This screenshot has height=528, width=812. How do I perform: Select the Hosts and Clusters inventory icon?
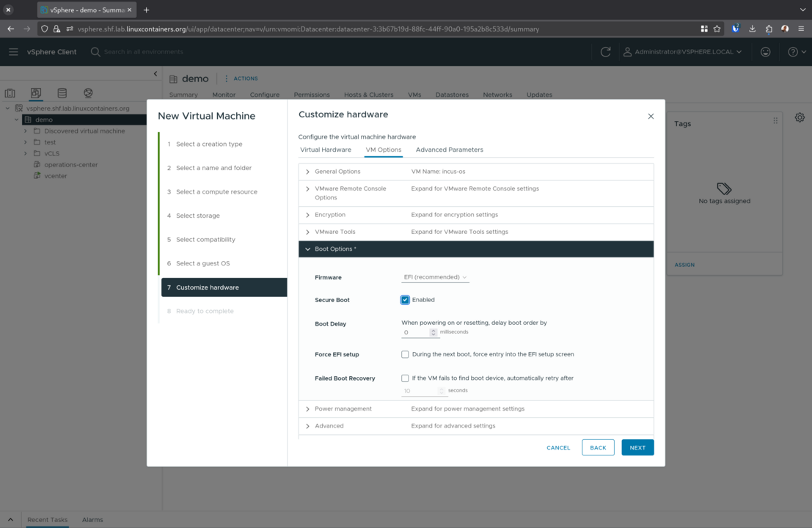point(10,93)
